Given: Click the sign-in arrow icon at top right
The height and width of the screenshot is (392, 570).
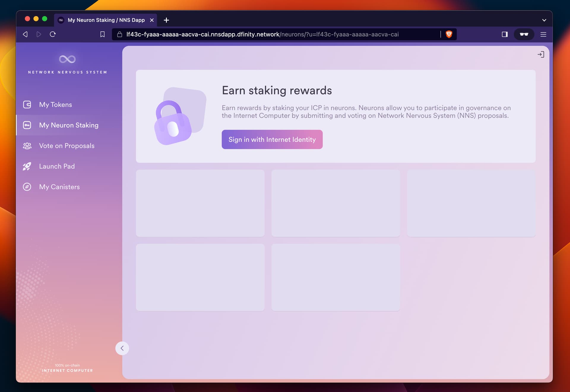Looking at the screenshot, I should (541, 55).
